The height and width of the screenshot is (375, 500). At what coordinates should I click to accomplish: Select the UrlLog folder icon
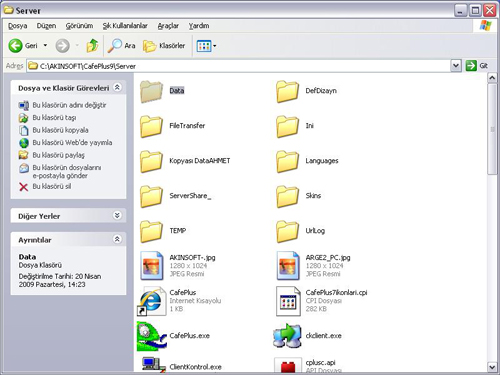pyautogui.click(x=287, y=231)
